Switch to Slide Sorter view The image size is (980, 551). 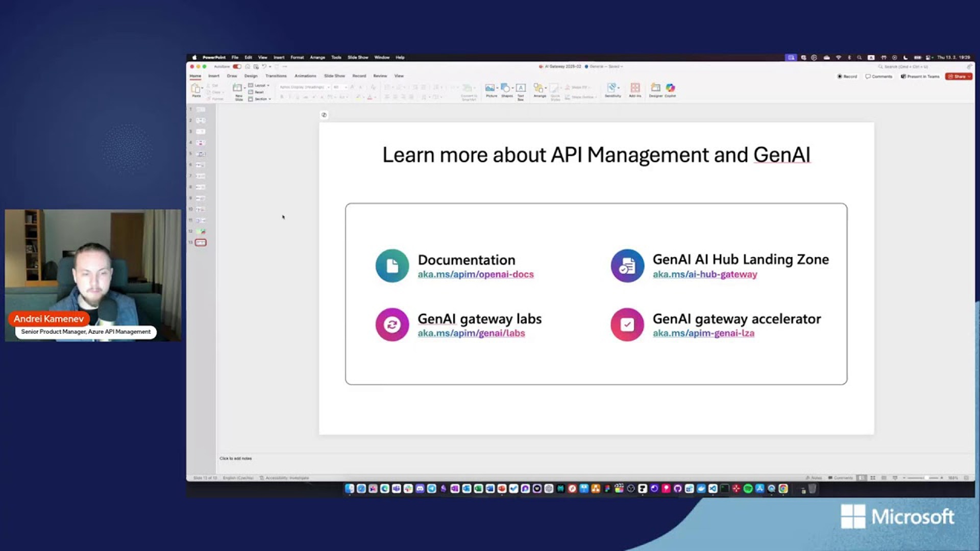click(873, 478)
